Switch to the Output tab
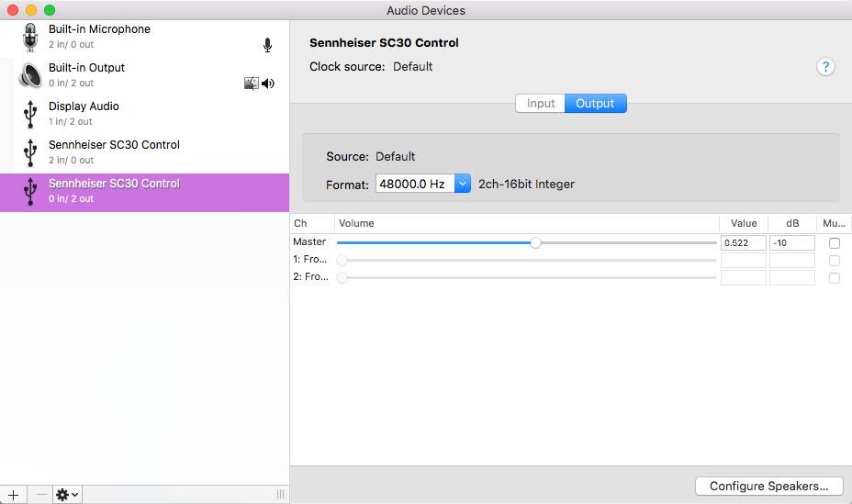The width and height of the screenshot is (852, 504). [x=595, y=104]
